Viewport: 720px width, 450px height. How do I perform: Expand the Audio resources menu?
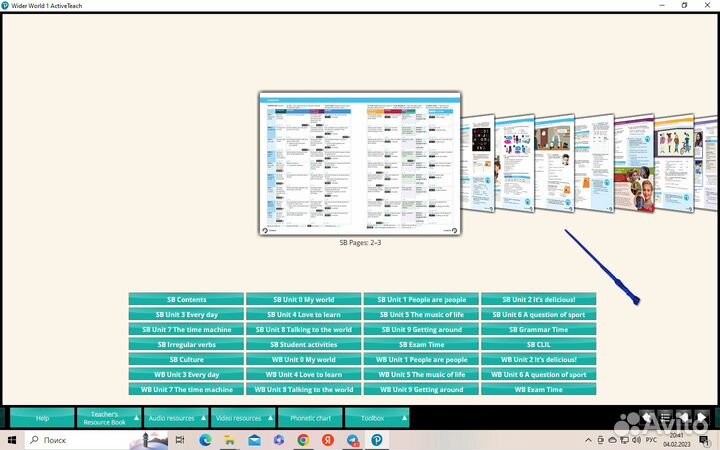176,418
